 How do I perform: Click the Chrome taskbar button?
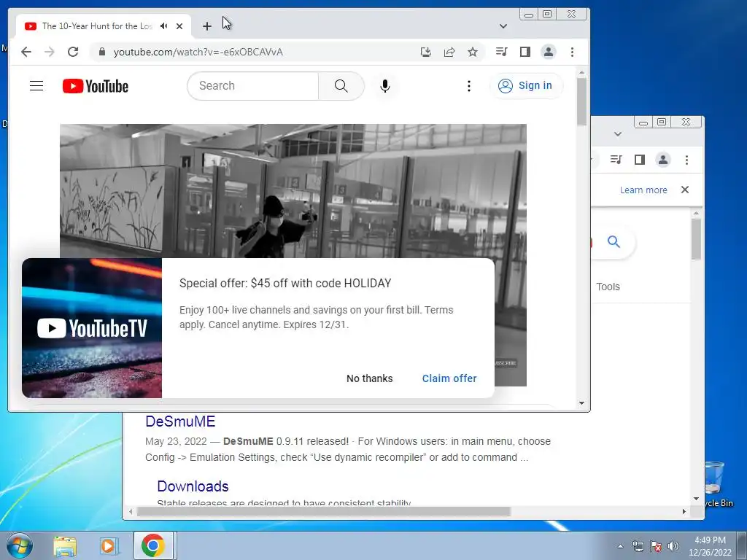coord(153,545)
